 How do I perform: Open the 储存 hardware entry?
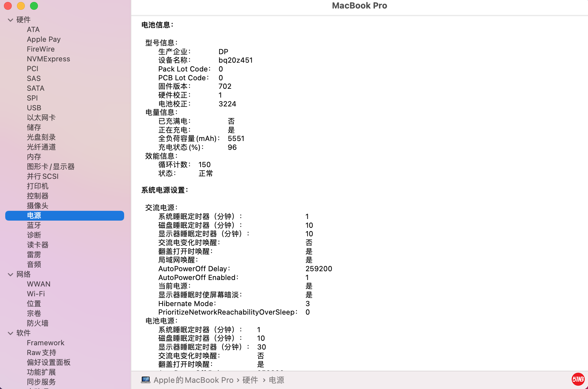tap(34, 127)
